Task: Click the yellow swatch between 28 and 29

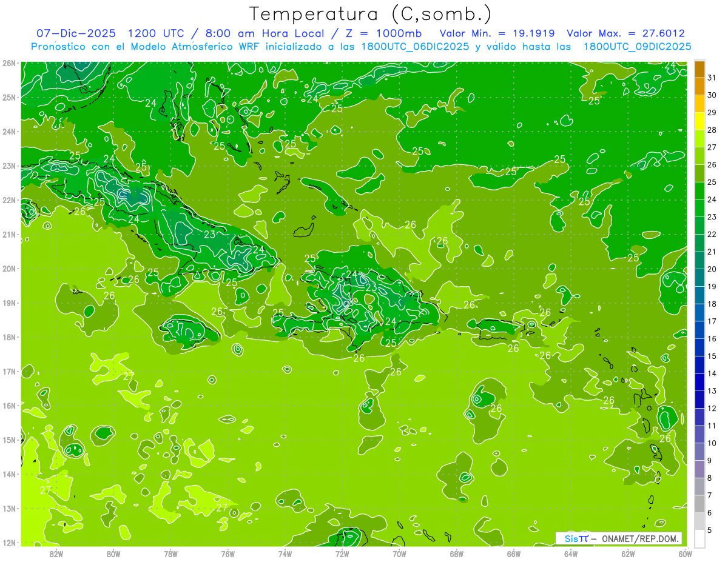Action: tap(699, 121)
